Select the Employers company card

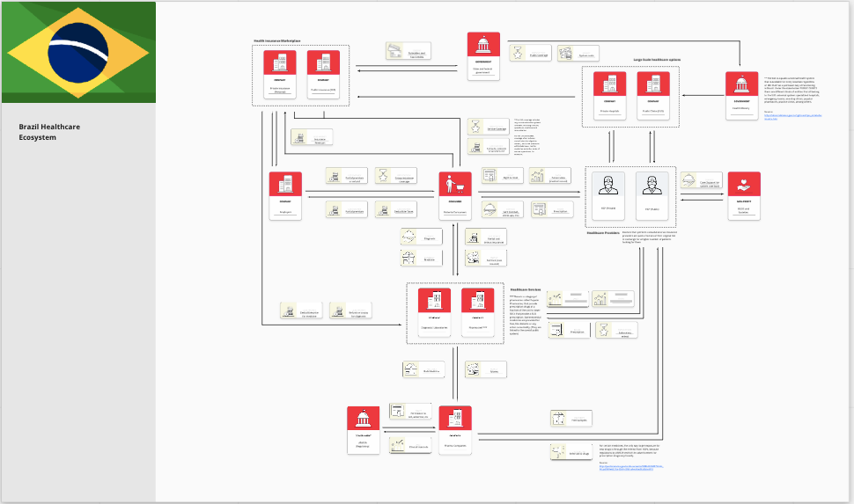[x=285, y=196]
